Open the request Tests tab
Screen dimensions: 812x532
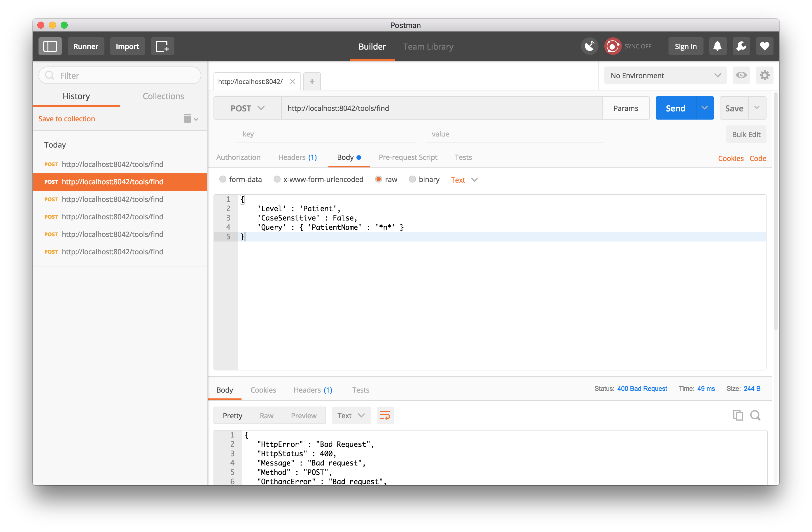pos(463,157)
